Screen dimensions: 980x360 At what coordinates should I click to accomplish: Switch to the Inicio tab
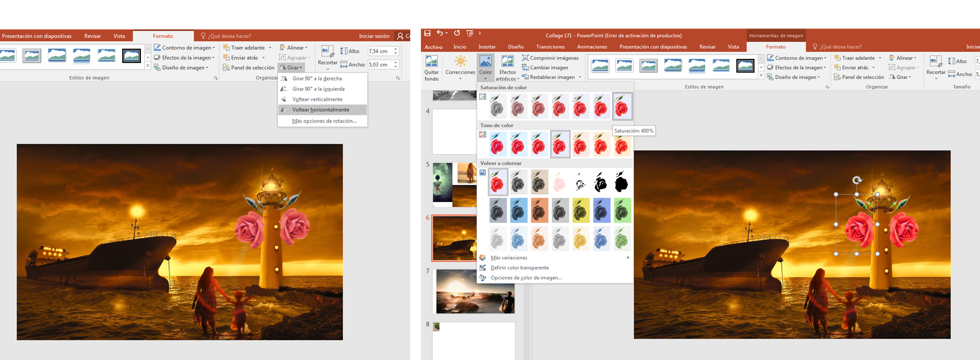click(x=459, y=47)
